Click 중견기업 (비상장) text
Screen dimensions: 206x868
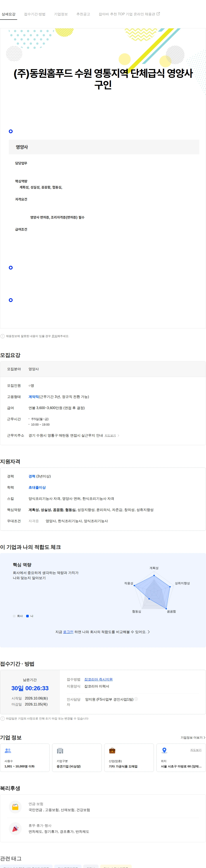pyautogui.click(x=69, y=766)
